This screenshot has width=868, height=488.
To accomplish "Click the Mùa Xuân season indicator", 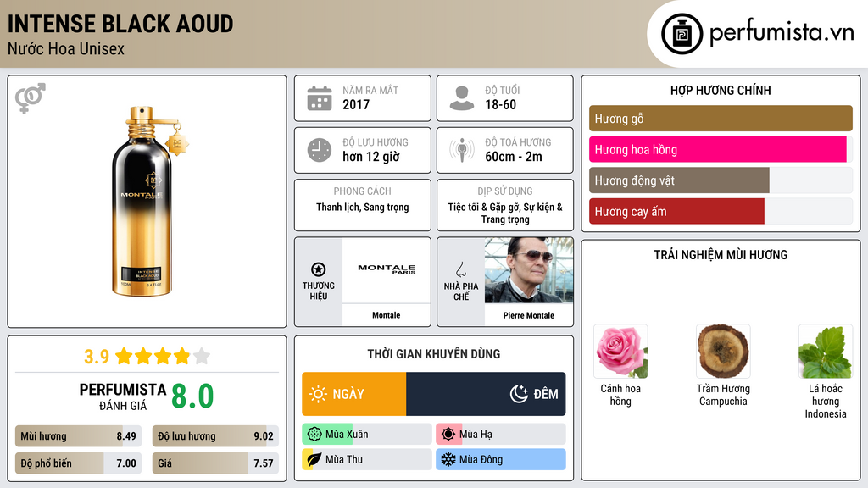I will [x=366, y=435].
